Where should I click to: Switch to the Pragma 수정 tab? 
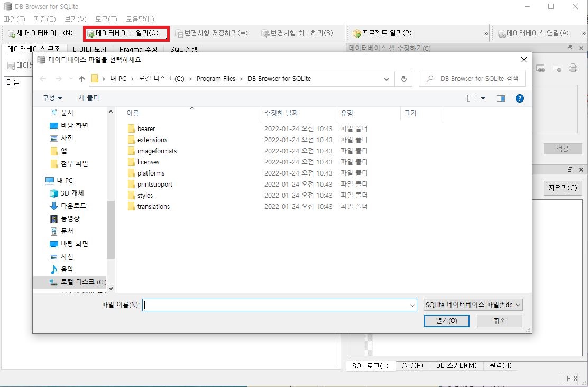tap(138, 49)
